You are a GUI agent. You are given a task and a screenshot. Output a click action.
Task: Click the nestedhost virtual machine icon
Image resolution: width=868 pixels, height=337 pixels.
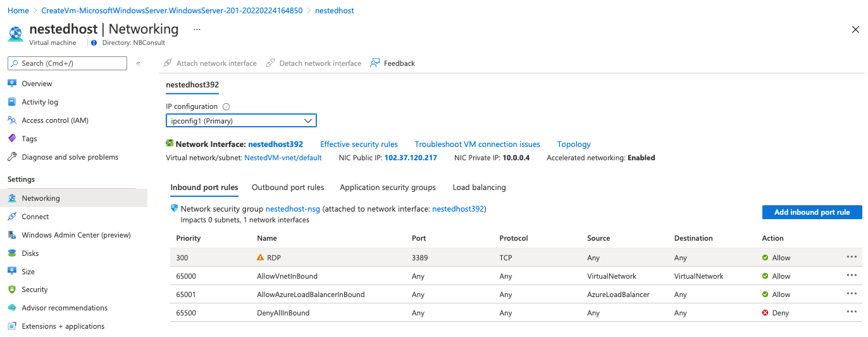click(x=15, y=33)
